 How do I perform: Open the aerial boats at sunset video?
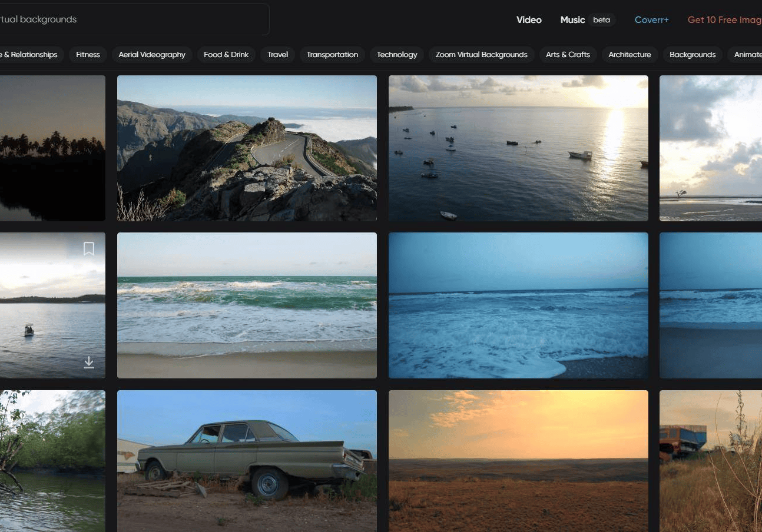coord(518,148)
